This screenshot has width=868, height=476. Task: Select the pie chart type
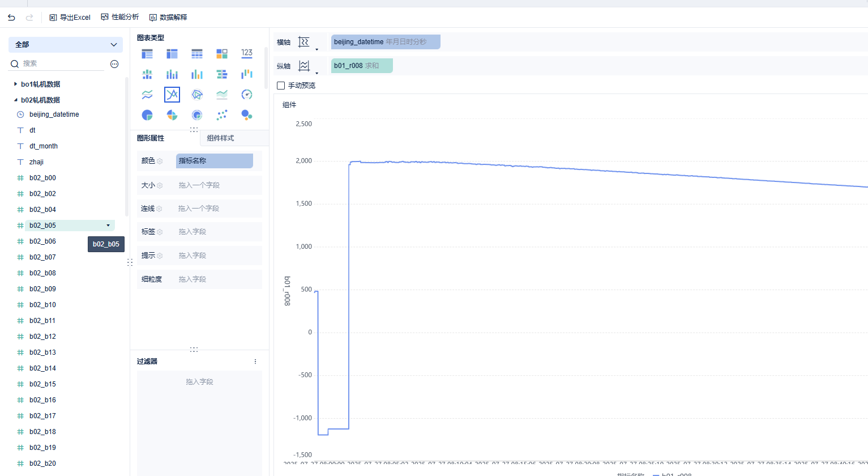click(x=147, y=115)
